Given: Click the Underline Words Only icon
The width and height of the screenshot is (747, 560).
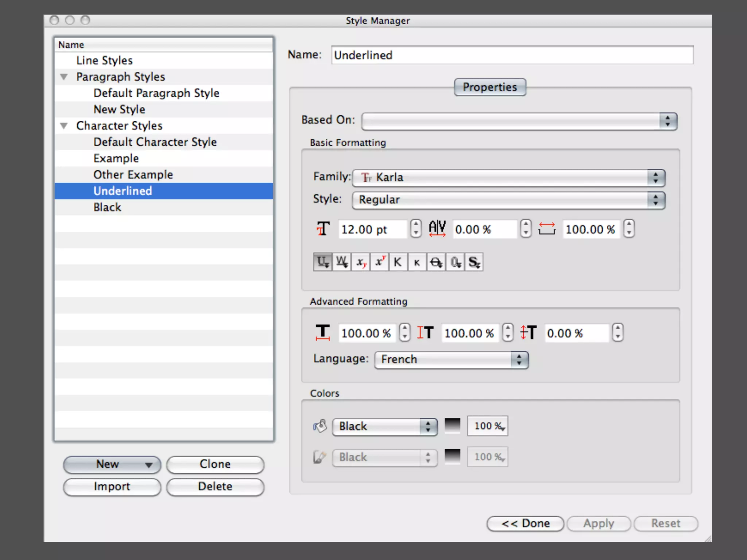Looking at the screenshot, I should point(342,262).
